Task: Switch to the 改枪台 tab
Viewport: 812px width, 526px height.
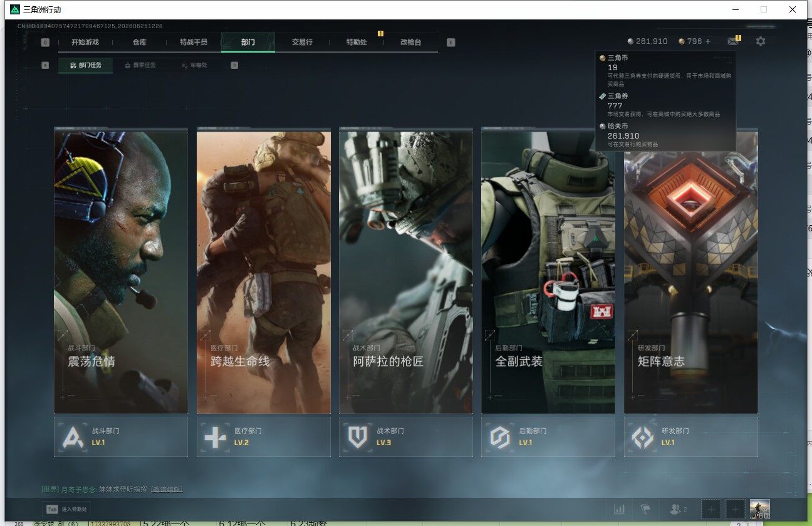Action: (410, 42)
